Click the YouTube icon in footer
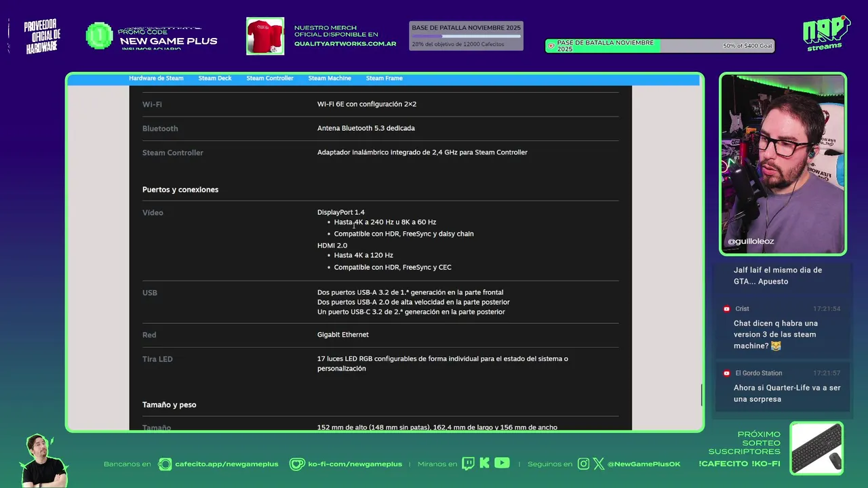 [502, 463]
